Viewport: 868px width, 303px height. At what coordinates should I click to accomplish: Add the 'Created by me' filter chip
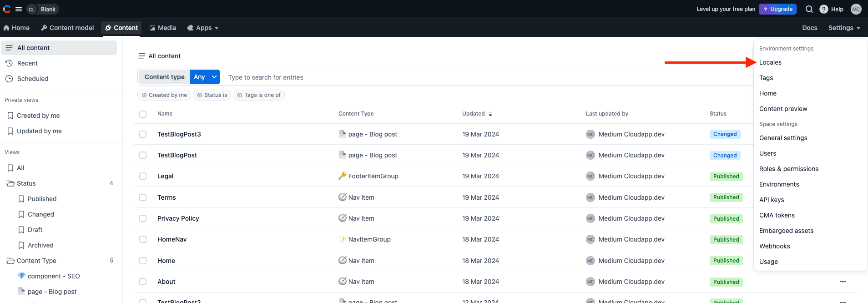pyautogui.click(x=164, y=95)
